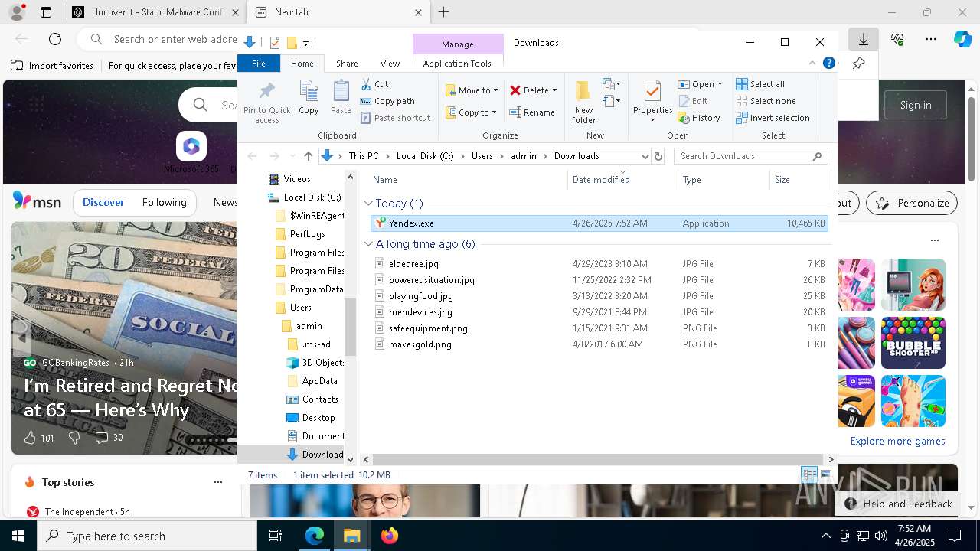Collapse the Today group

tap(368, 204)
